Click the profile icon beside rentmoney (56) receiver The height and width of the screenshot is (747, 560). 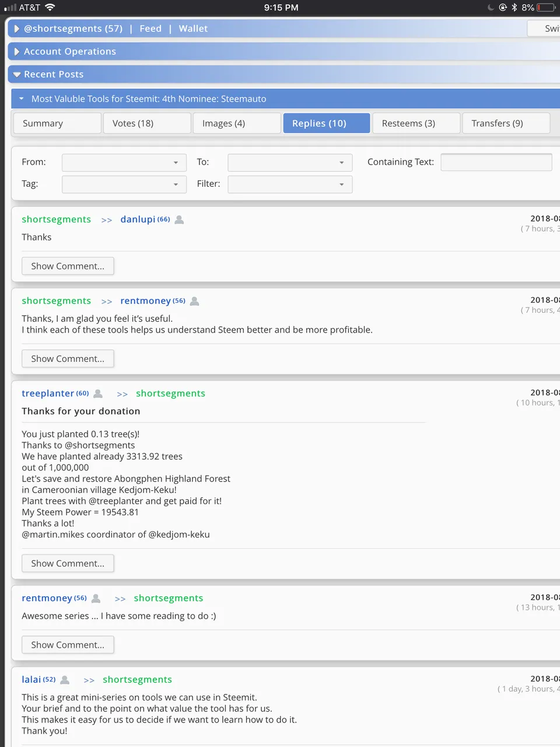click(195, 301)
